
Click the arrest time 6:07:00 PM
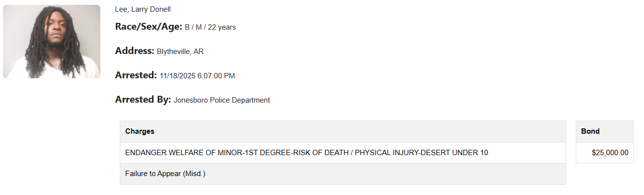click(216, 76)
